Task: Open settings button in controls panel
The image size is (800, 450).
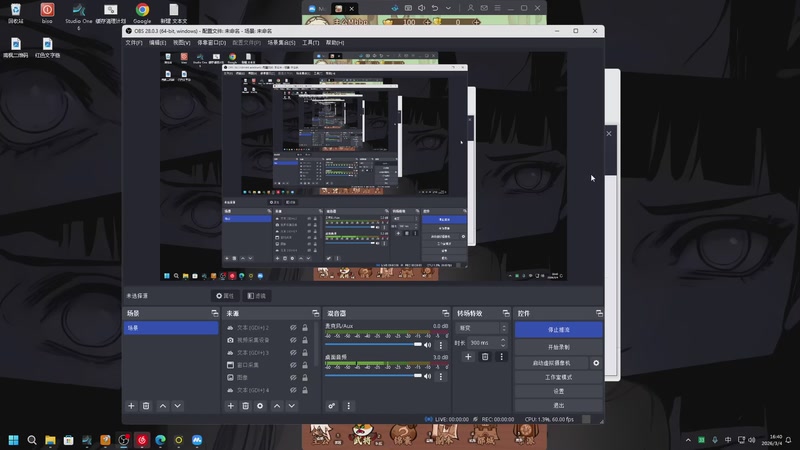Action: pos(559,391)
